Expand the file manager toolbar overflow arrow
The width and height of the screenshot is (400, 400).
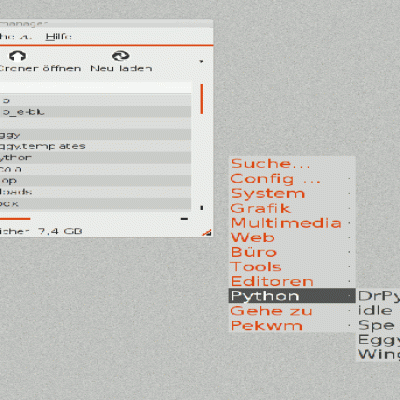point(201,61)
